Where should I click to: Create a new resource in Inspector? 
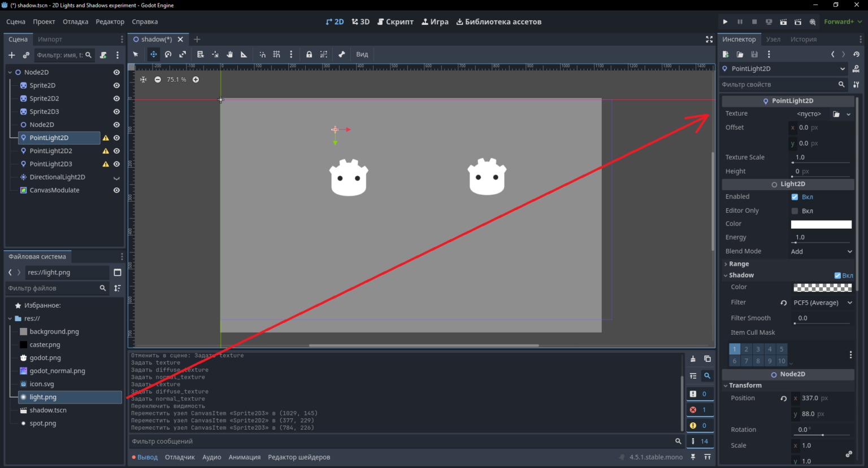point(726,54)
